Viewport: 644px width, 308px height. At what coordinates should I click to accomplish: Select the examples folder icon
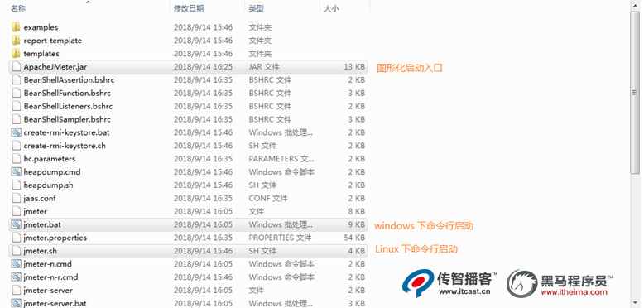click(16, 27)
